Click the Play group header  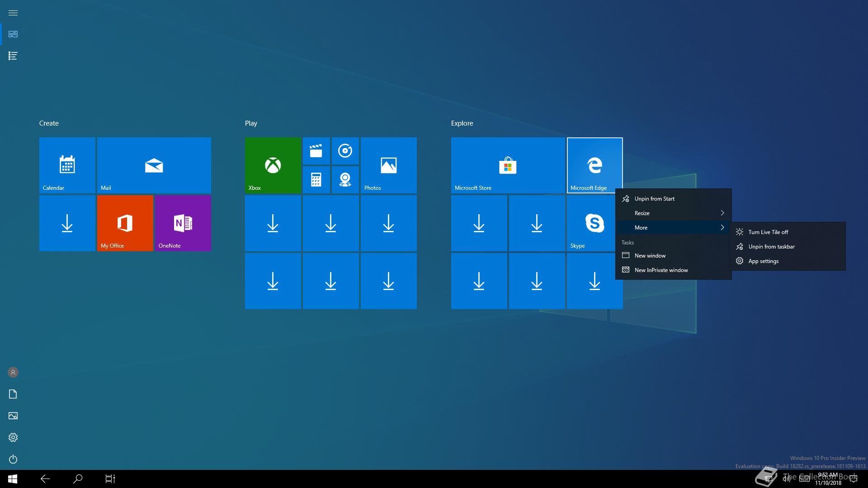coord(251,123)
